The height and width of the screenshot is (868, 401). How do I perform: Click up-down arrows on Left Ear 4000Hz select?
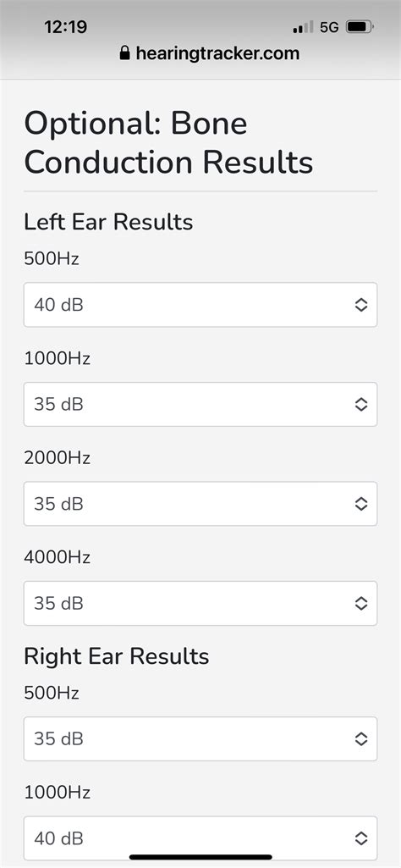[360, 603]
